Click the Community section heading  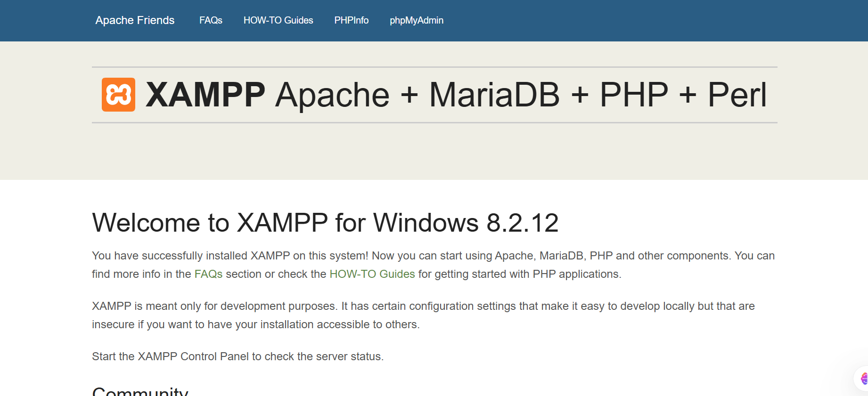click(x=140, y=392)
